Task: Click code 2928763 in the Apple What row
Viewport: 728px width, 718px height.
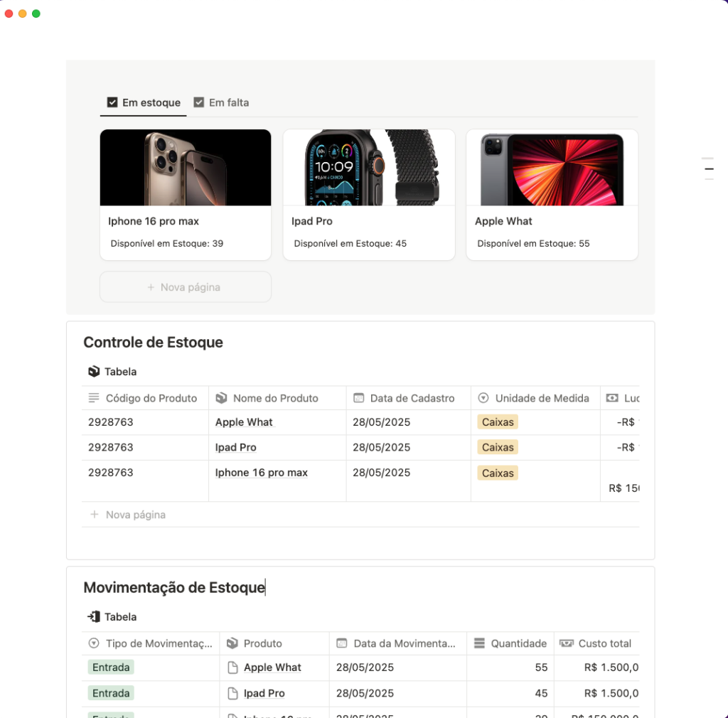Action: tap(110, 422)
